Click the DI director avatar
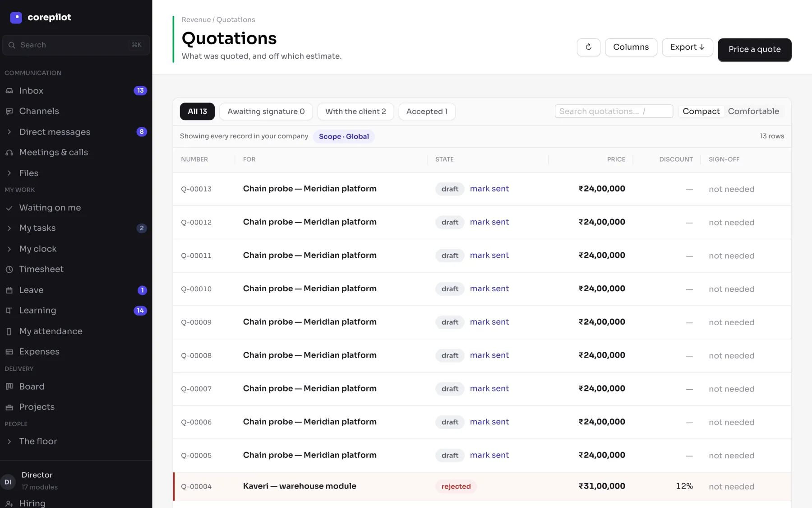This screenshot has height=508, width=812. point(8,482)
